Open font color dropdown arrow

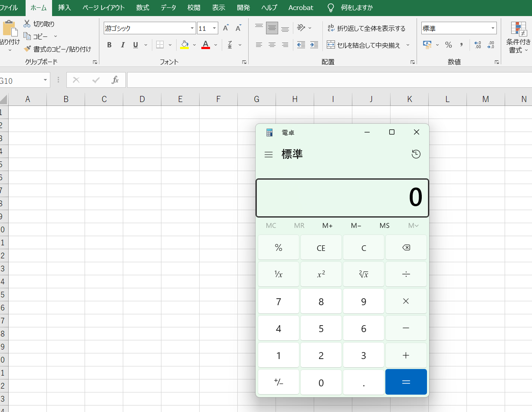pyautogui.click(x=216, y=45)
